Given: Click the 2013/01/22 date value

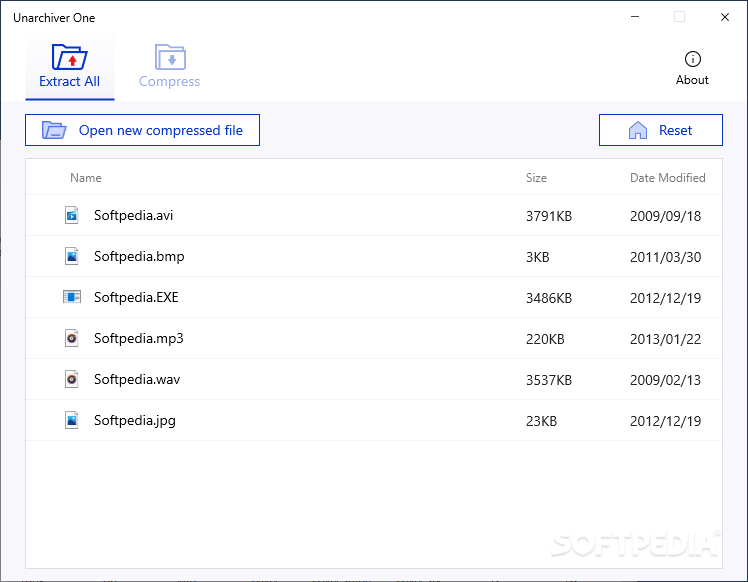Looking at the screenshot, I should [665, 339].
